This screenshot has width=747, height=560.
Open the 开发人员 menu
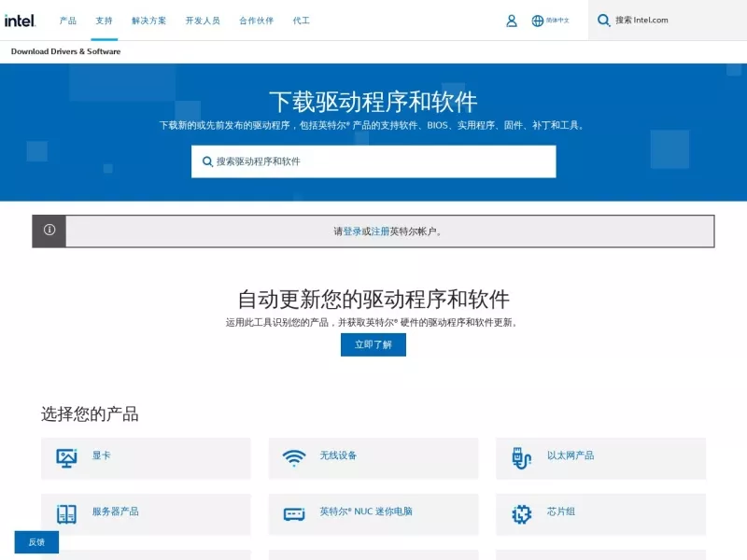[203, 21]
